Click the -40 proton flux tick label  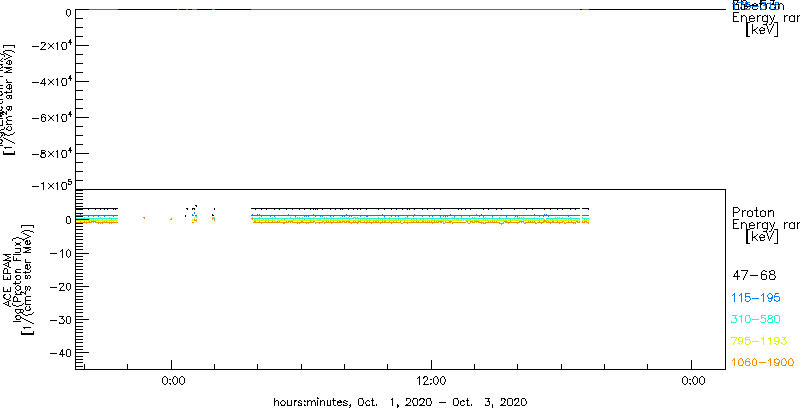61,353
